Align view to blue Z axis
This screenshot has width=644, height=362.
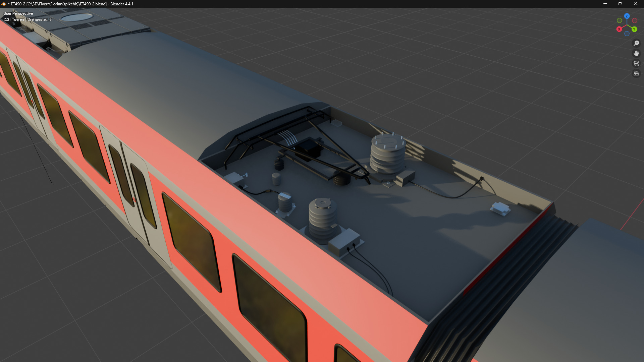pos(627,16)
